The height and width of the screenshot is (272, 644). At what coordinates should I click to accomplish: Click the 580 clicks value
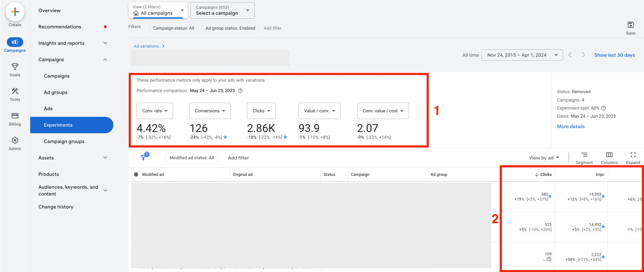(x=544, y=194)
